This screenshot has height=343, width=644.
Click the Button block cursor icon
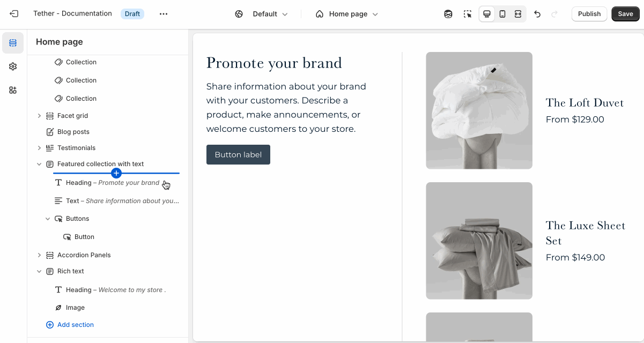[x=67, y=237]
